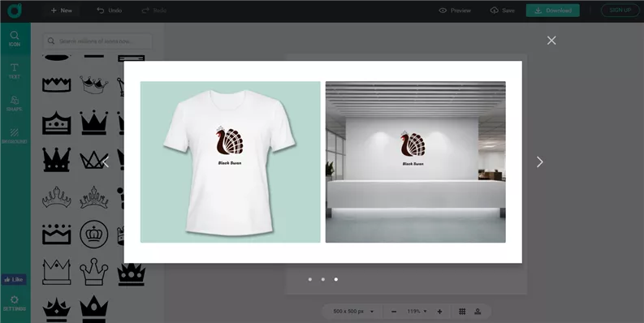Select the ornate tiara with tall pointed spire
Image resolution: width=644 pixels, height=323 pixels.
[94, 197]
